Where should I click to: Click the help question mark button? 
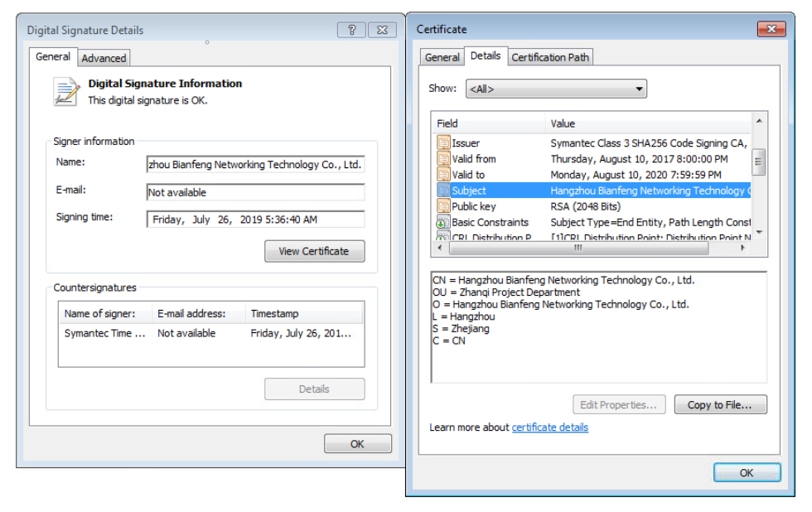pyautogui.click(x=351, y=30)
